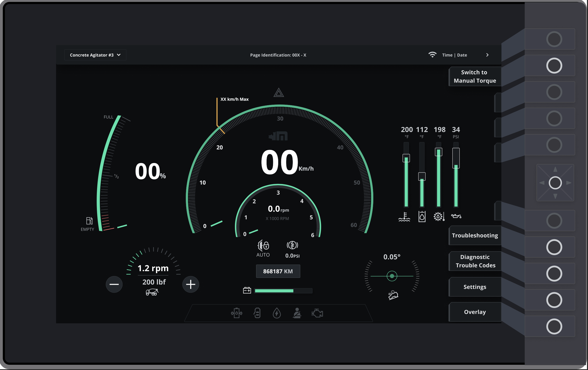The width and height of the screenshot is (588, 370).
Task: Click the engine oil pressure icon
Action: click(456, 216)
